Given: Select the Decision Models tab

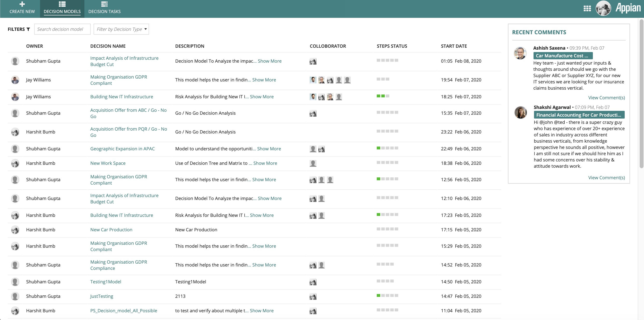Looking at the screenshot, I should point(62,9).
